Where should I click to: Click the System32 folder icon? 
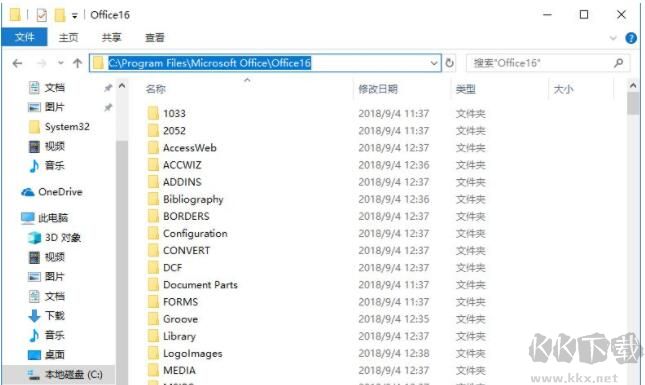(x=35, y=127)
